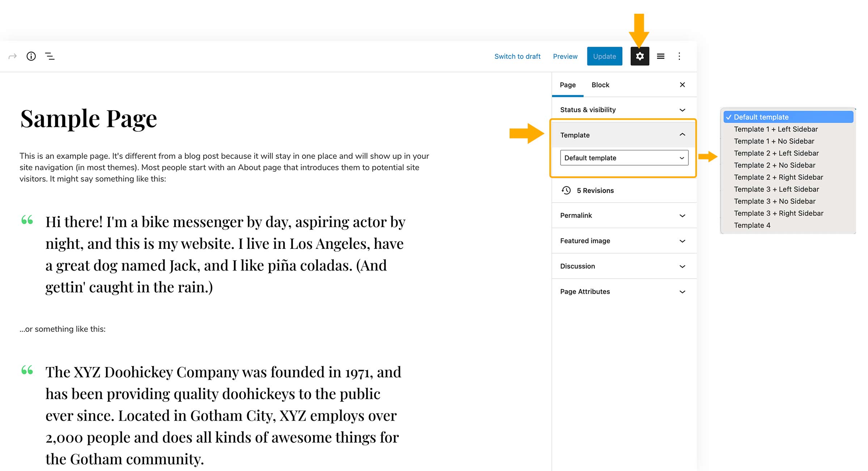
Task: Open the Details info icon
Action: [x=31, y=56]
